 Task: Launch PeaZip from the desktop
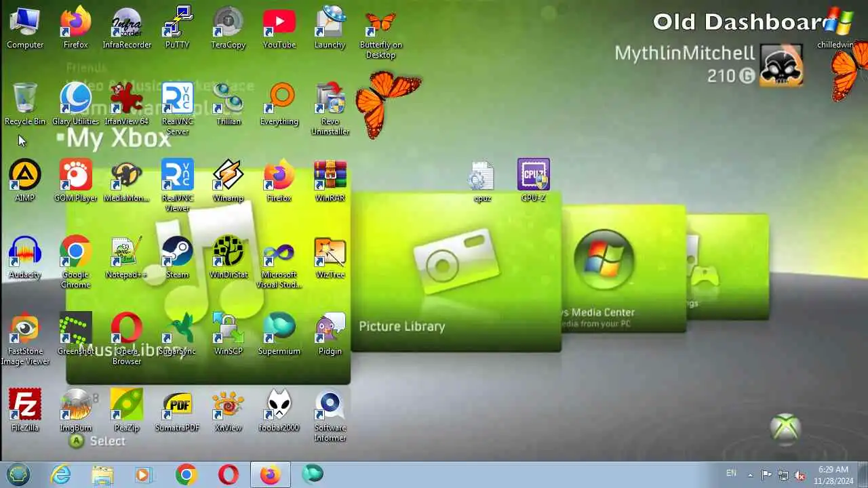(127, 411)
